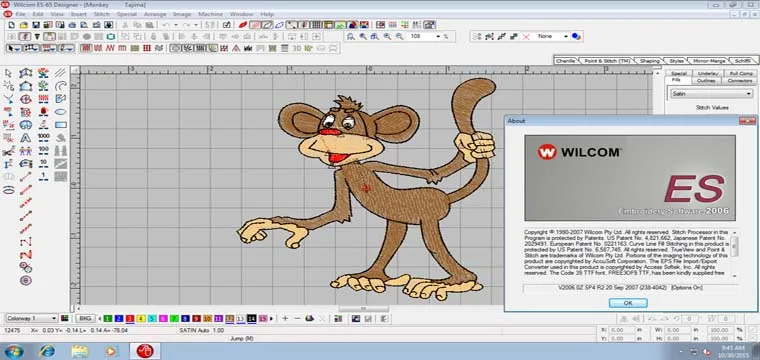This screenshot has width=760, height=360.
Task: Expand the Colorway 1 dropdown
Action: pyautogui.click(x=32, y=318)
